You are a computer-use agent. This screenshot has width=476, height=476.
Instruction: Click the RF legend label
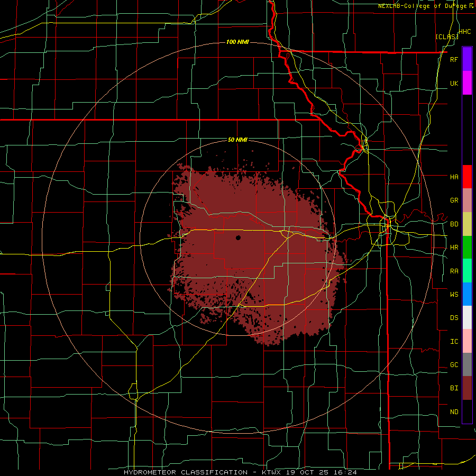coord(454,59)
